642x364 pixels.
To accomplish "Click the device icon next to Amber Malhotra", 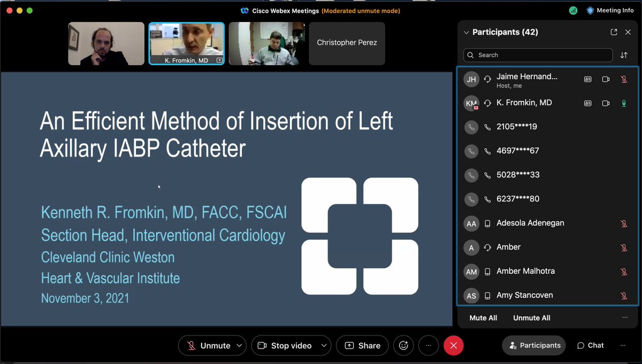I will (x=487, y=272).
